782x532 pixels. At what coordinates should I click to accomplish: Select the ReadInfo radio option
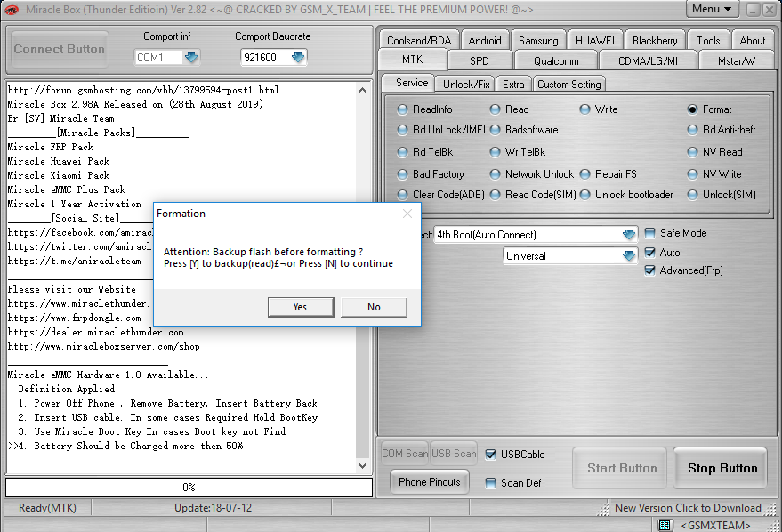403,109
